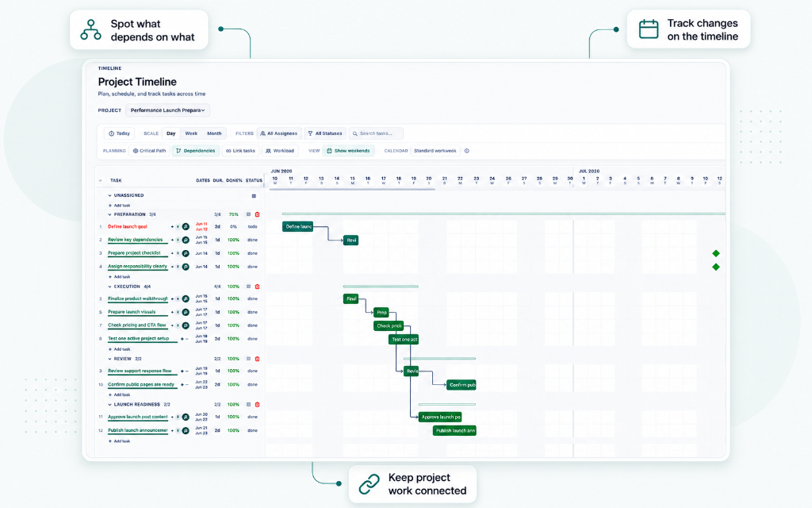Click the assignee avatar on Assign responsibility clearly
Viewport: 812px width, 508px height.
186,267
